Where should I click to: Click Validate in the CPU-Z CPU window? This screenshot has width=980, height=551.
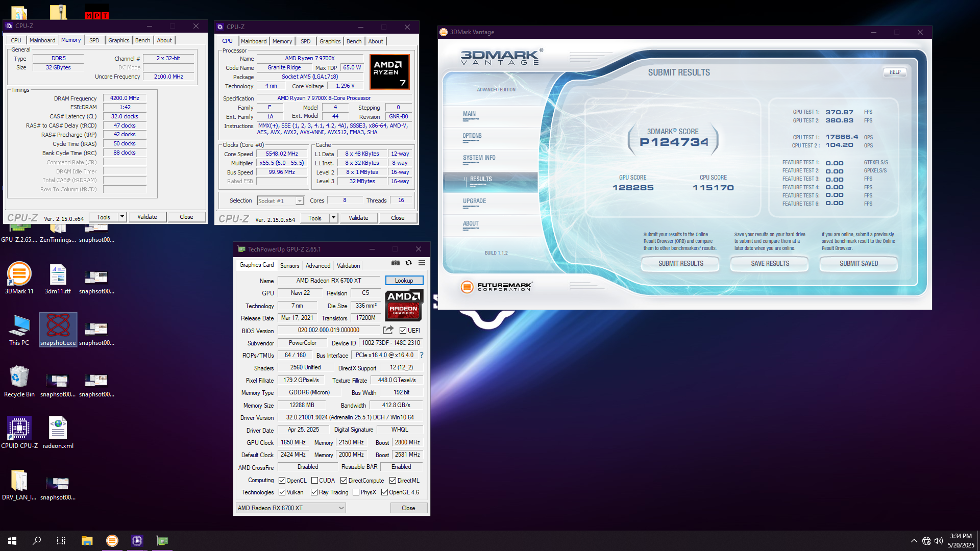[x=358, y=218]
